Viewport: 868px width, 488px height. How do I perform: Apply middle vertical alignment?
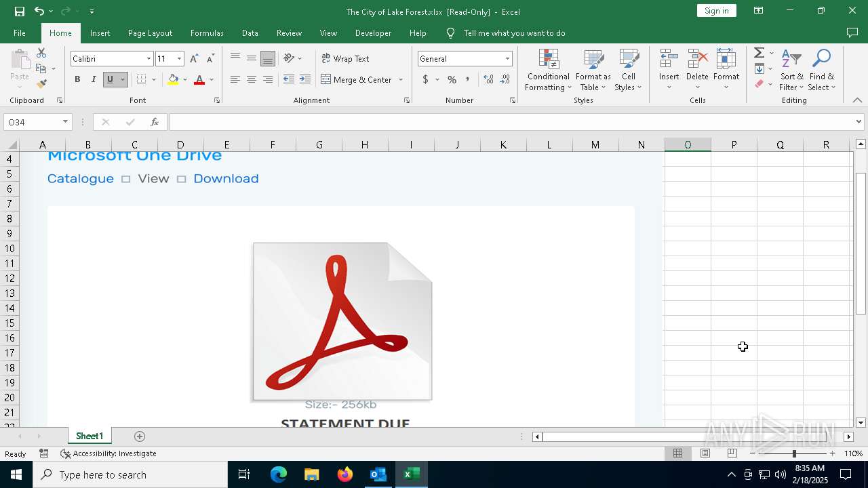[x=252, y=58]
